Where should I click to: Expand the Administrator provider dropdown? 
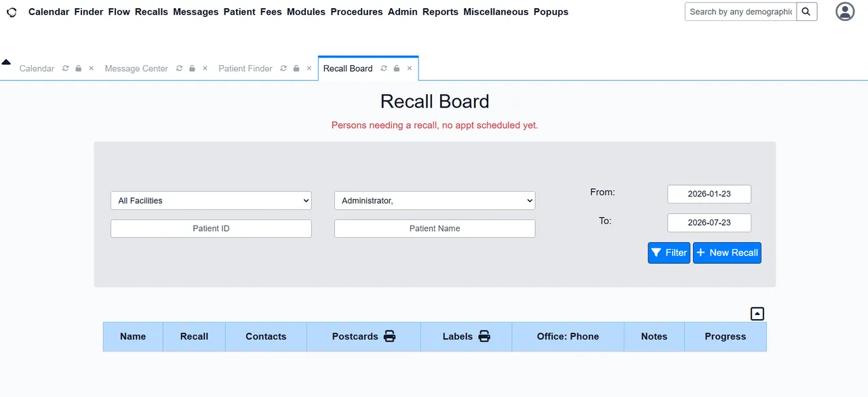click(435, 201)
